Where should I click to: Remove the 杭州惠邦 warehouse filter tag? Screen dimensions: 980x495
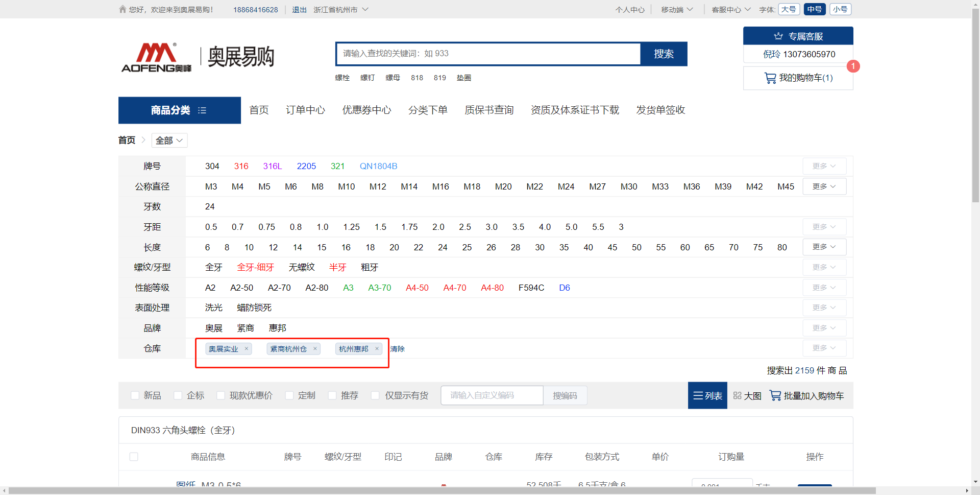pos(377,348)
